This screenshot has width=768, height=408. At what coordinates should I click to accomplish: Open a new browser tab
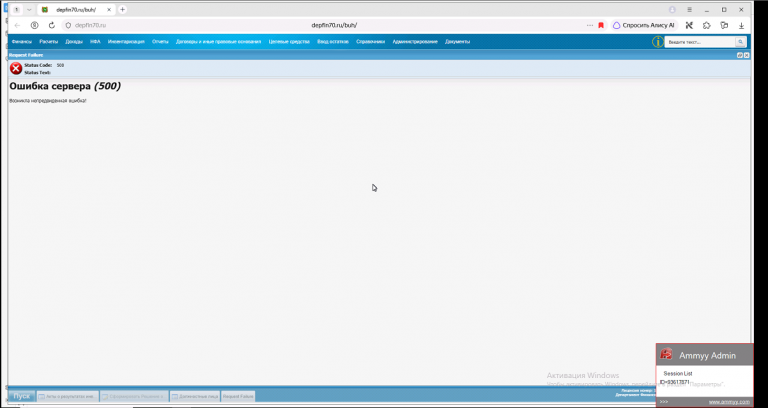[x=122, y=9]
